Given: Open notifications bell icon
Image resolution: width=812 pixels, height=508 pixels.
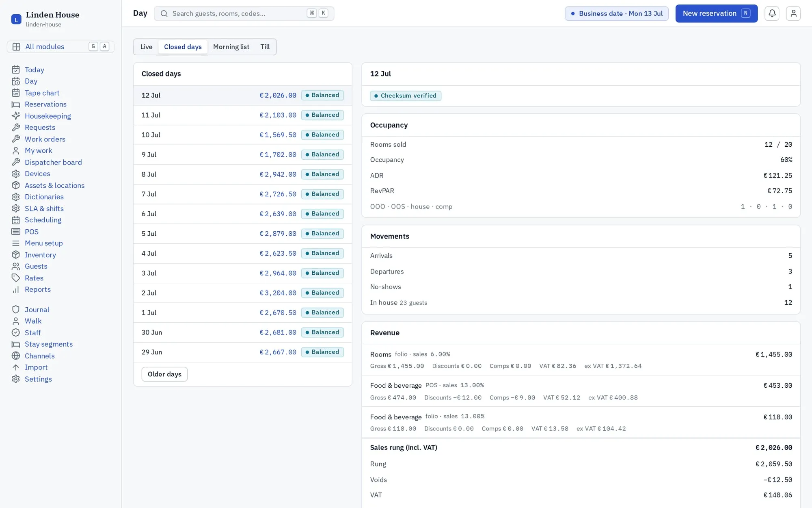Looking at the screenshot, I should coord(772,13).
